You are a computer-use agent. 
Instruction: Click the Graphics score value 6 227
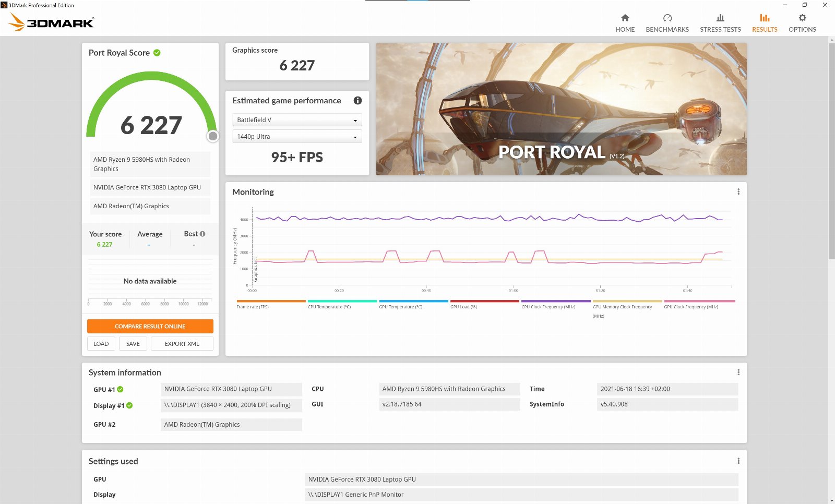(x=297, y=66)
